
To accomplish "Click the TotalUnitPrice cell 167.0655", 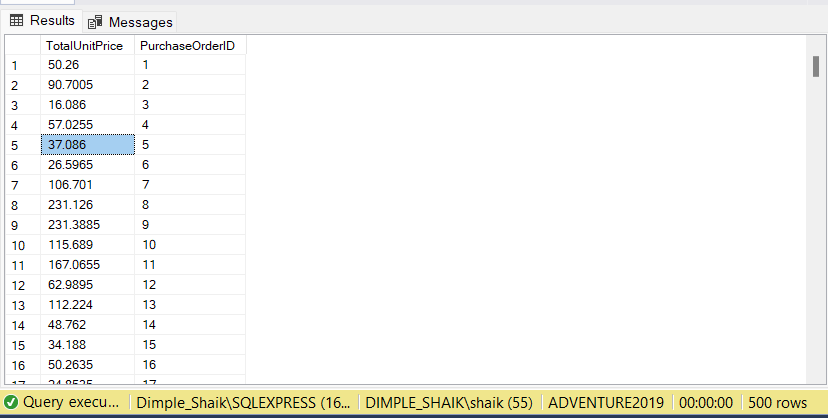I will click(87, 264).
